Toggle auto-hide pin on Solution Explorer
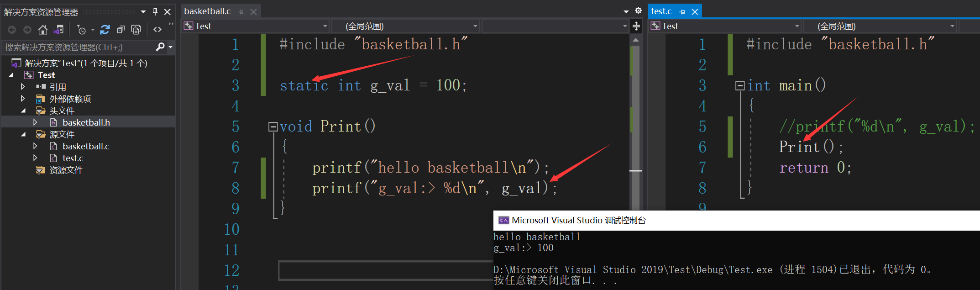Screen dimensions: 980x290 pyautogui.click(x=155, y=12)
